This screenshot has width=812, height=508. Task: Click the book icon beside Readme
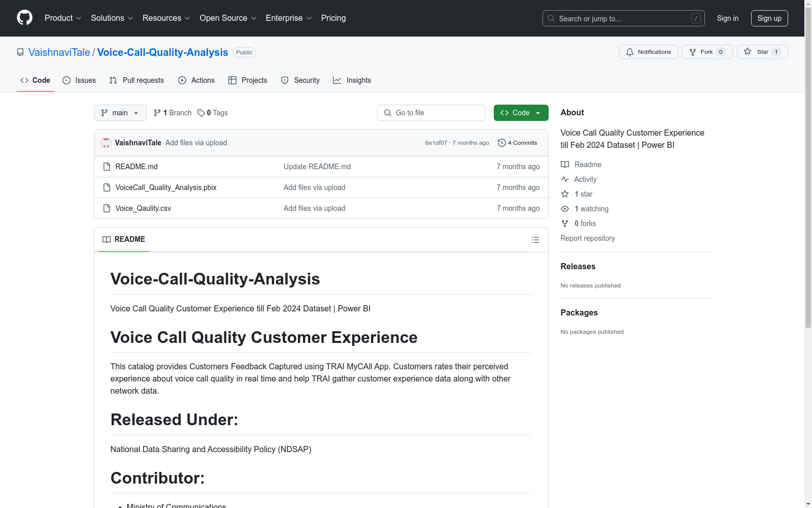click(565, 165)
